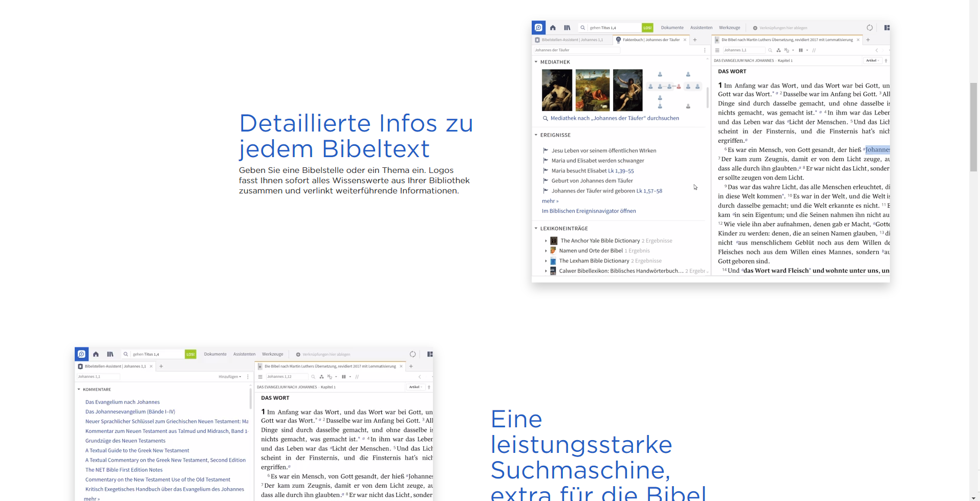The image size is (980, 501).
Task: Click sync refresh icon in upper Faktenbuch screenshot
Action: pyautogui.click(x=869, y=28)
